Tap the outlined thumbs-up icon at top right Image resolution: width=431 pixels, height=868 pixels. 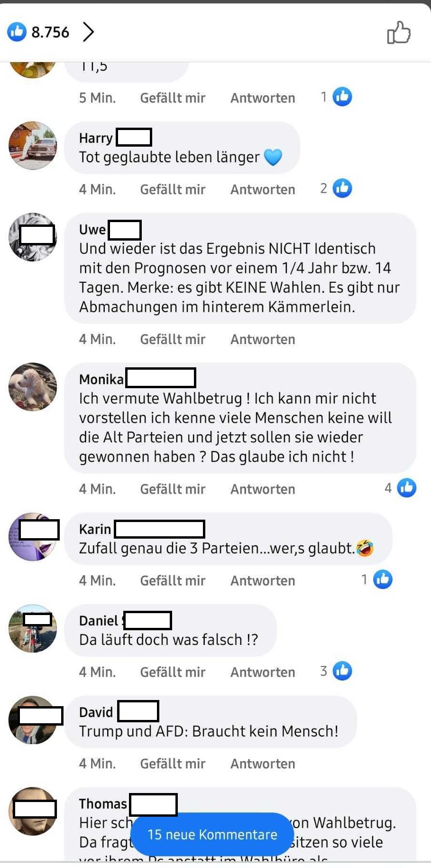(399, 32)
